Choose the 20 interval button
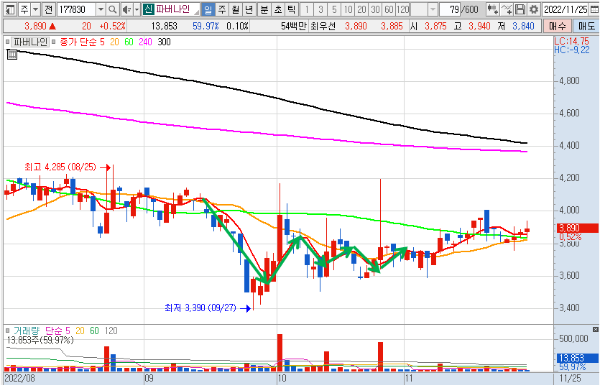The width and height of the screenshot is (600, 385). point(362,9)
